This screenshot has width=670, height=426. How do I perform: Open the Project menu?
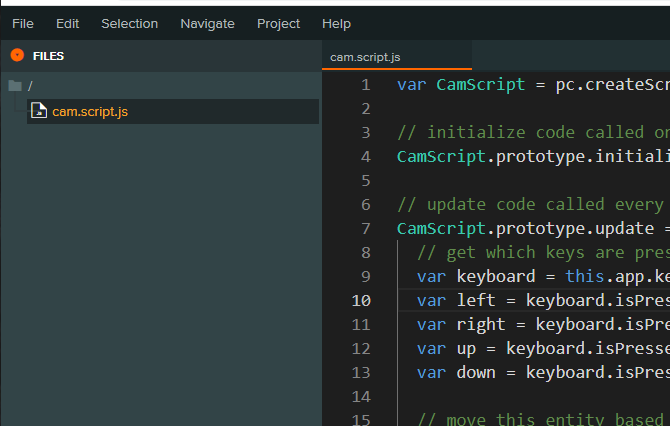coord(278,23)
